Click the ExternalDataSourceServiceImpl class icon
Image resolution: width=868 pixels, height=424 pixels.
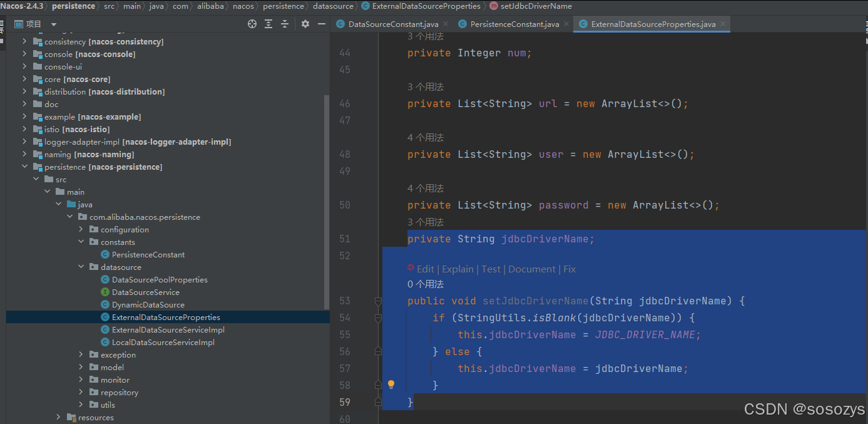[x=105, y=329]
